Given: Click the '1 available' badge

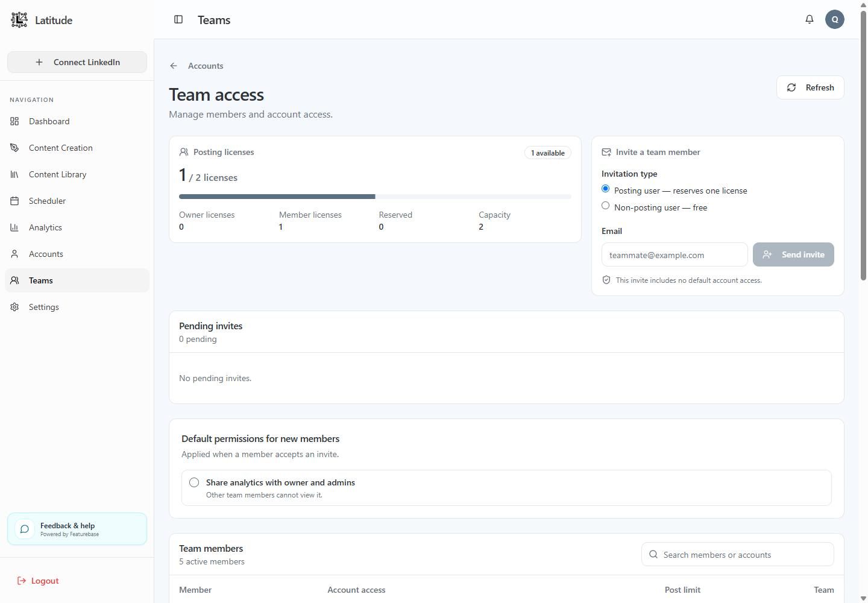Looking at the screenshot, I should pyautogui.click(x=547, y=153).
